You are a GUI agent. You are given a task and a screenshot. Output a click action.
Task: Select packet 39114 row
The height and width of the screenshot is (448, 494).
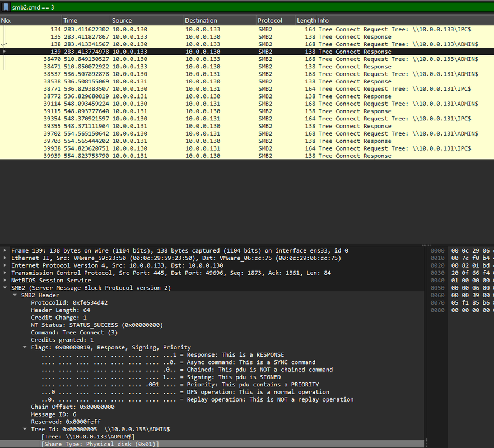pos(247,104)
